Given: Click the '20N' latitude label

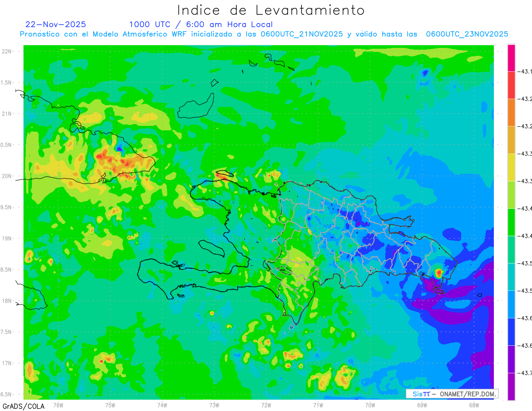Looking at the screenshot, I should point(8,176).
